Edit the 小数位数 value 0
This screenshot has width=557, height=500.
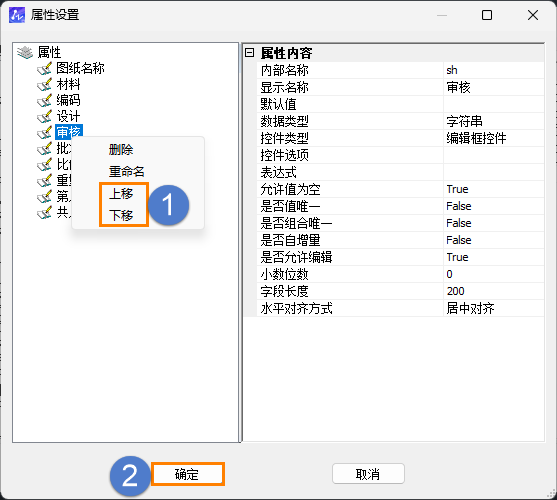click(x=493, y=275)
